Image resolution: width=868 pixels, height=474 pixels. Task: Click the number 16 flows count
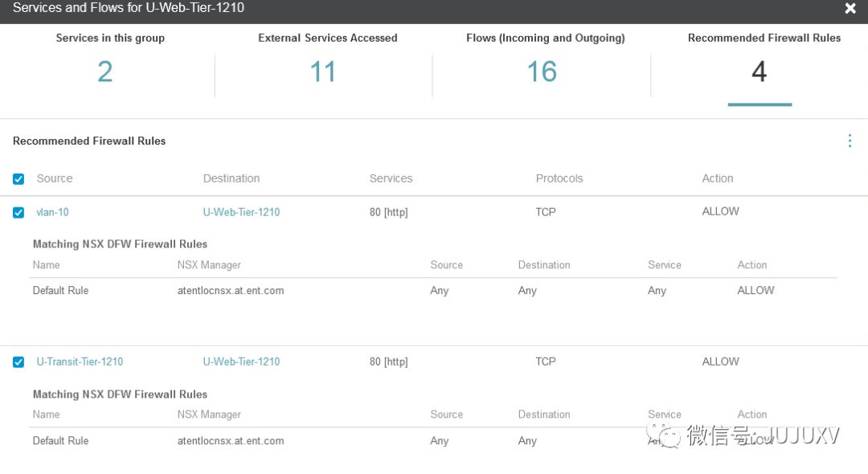coord(542,72)
